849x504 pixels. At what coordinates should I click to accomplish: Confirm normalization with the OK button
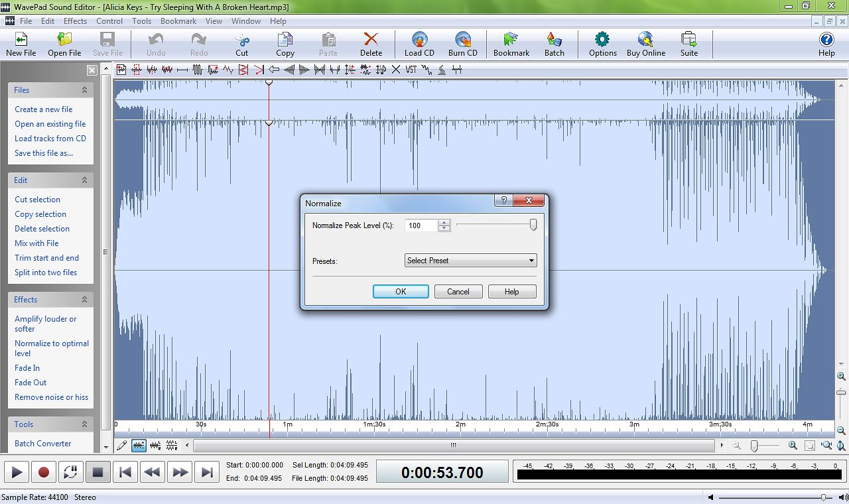pos(401,291)
